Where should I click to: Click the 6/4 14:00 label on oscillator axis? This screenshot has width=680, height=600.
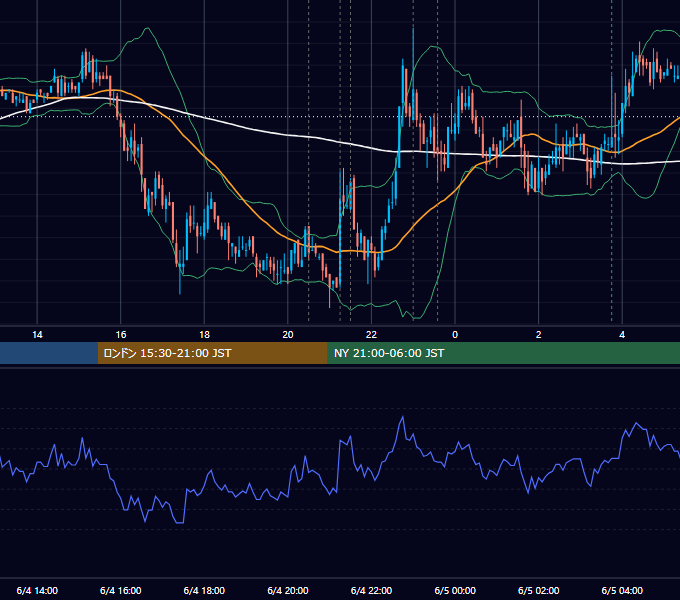37,590
